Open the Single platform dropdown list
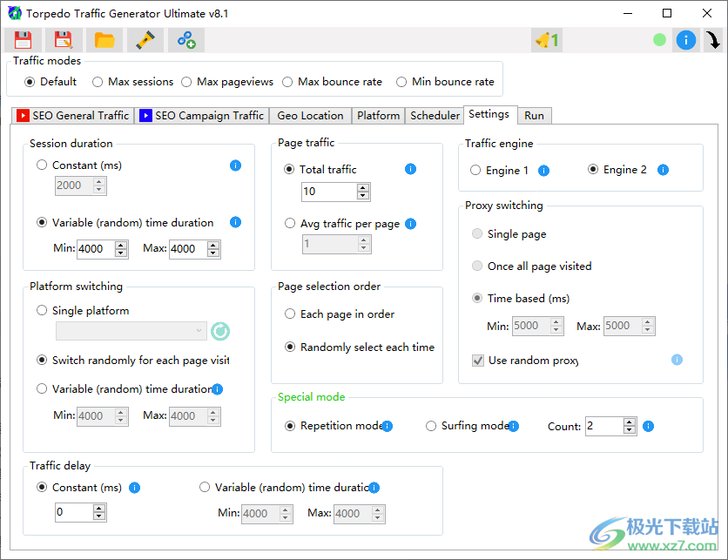The width and height of the screenshot is (728, 560). click(x=131, y=331)
